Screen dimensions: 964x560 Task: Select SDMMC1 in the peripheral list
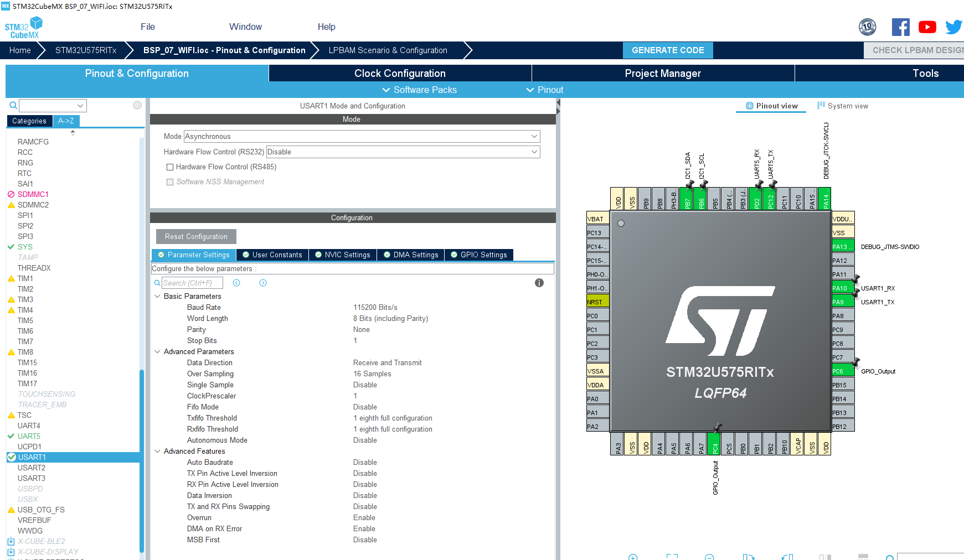coord(33,194)
